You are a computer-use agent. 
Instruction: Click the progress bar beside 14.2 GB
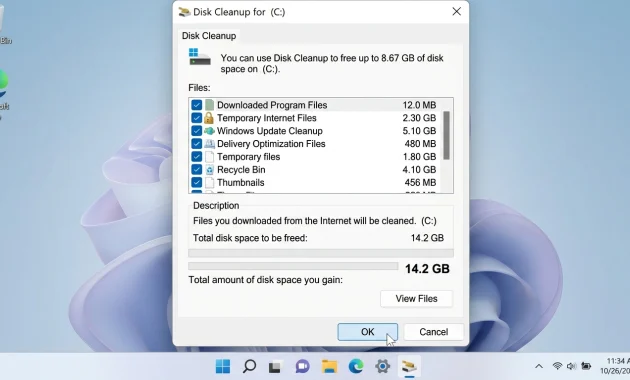293,266
